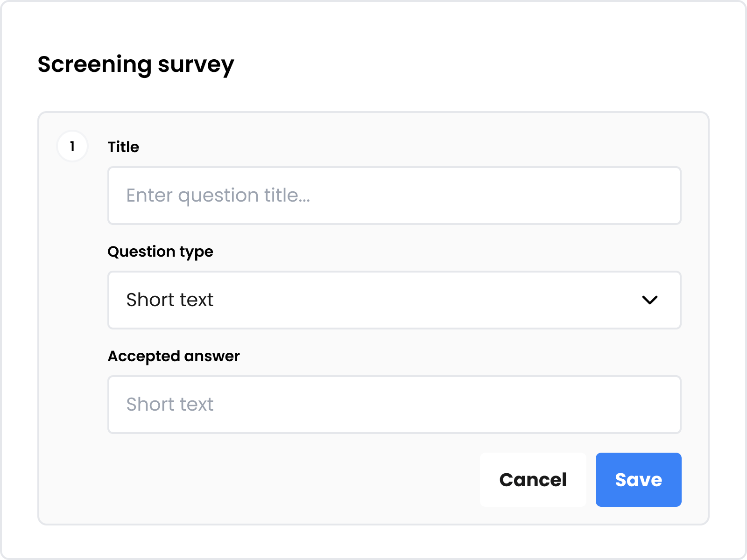Click the number indicator for the first question
Screen dimensions: 747x560
pyautogui.click(x=73, y=146)
